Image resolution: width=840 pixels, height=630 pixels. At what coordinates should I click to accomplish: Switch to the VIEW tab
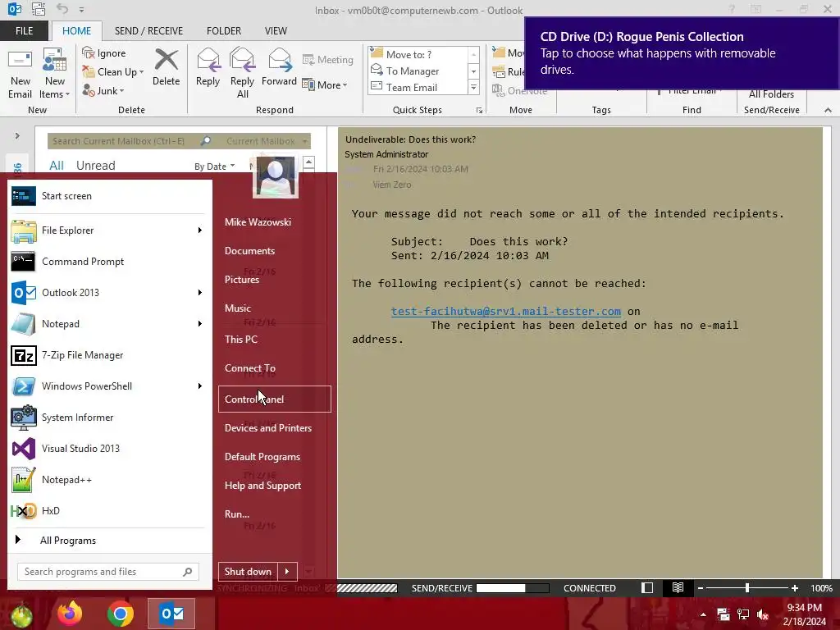276,31
